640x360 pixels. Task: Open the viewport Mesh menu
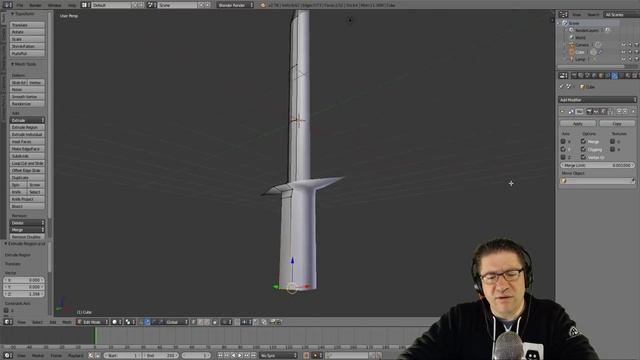[x=67, y=322]
